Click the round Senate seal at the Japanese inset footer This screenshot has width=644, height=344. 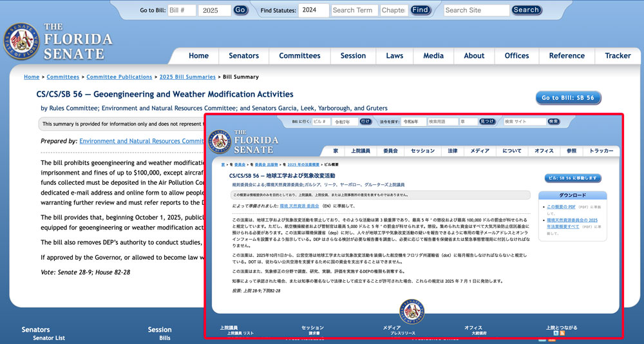412,312
